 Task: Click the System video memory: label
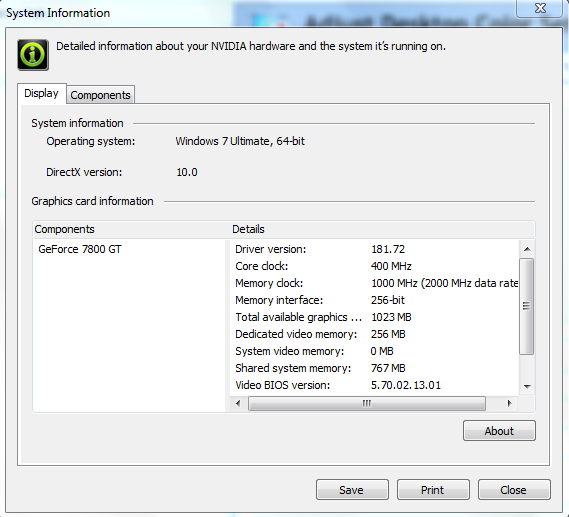(x=290, y=351)
